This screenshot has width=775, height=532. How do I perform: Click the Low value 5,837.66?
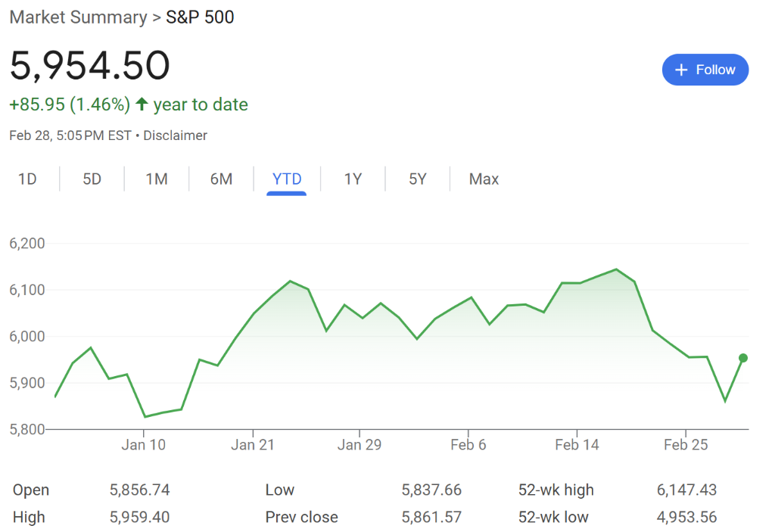(431, 490)
